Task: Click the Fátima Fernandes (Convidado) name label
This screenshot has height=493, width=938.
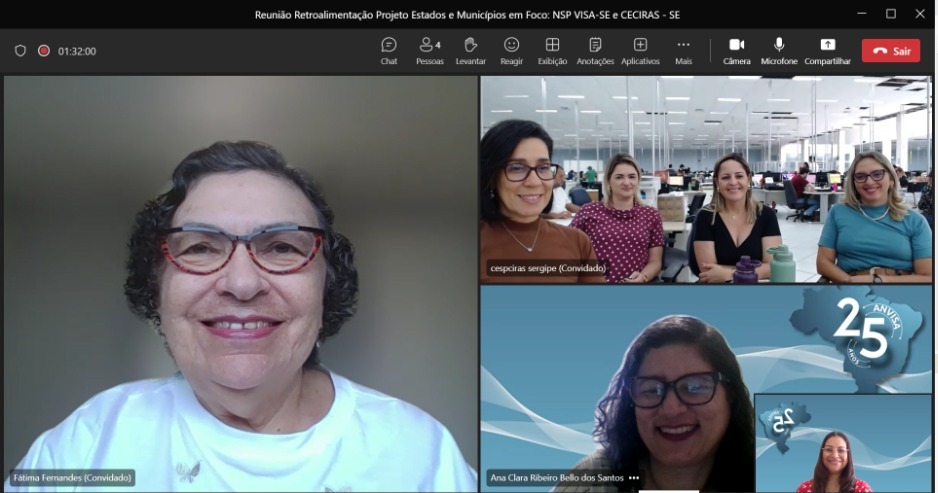Action: pos(72,477)
